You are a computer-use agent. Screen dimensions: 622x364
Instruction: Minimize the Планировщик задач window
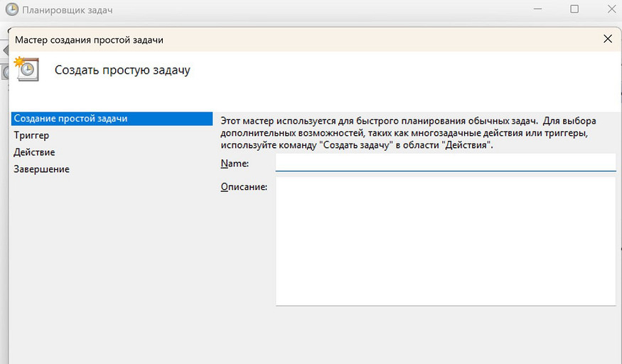[x=537, y=9]
